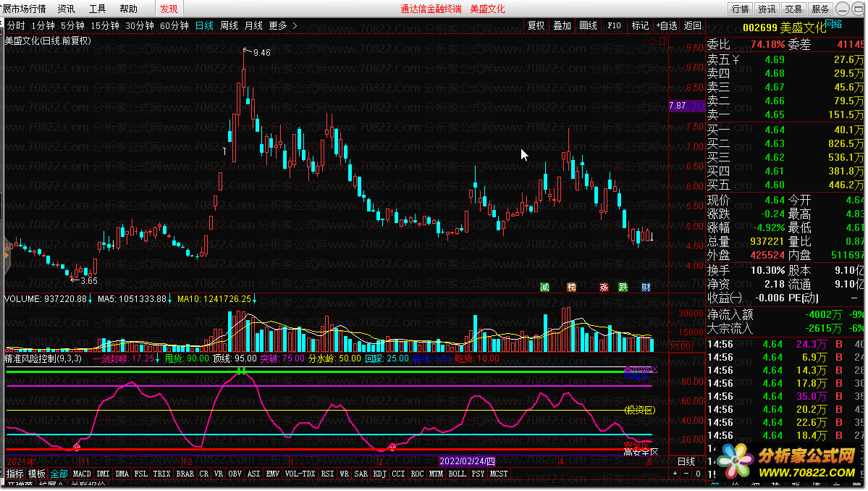Screen dimensions: 868x491
Task: Open the 展市场行情 menu
Action: [x=24, y=9]
